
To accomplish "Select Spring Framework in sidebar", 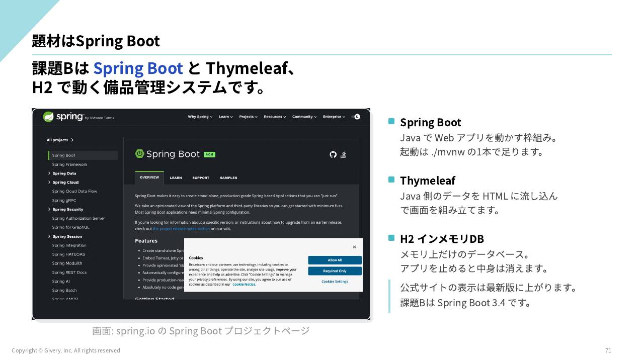I will click(69, 164).
